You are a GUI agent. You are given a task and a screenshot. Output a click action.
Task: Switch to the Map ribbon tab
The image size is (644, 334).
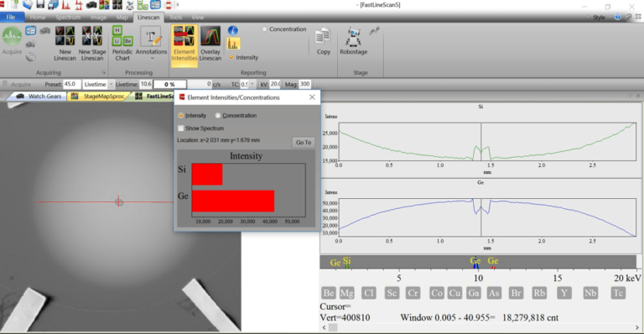pos(122,18)
